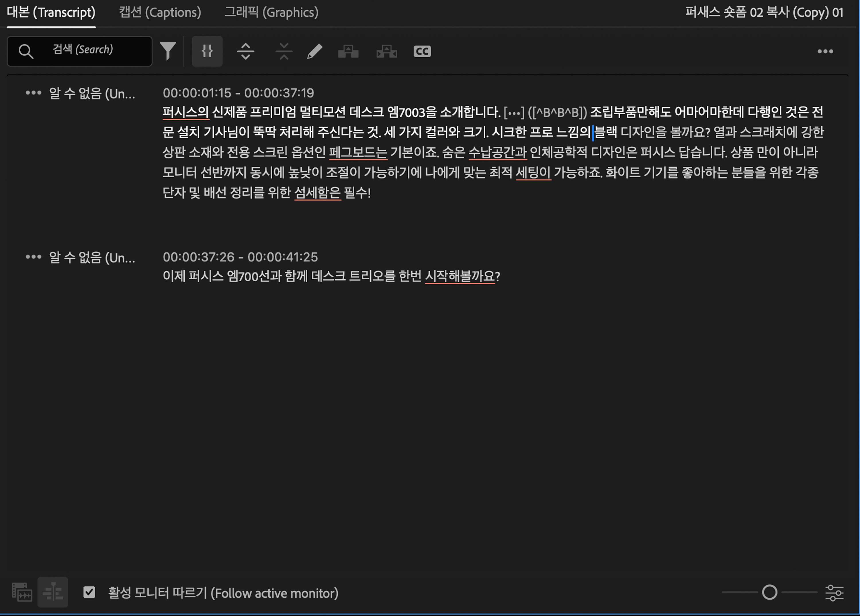Uncheck Follow active monitor checkbox
The height and width of the screenshot is (616, 860).
coord(89,592)
